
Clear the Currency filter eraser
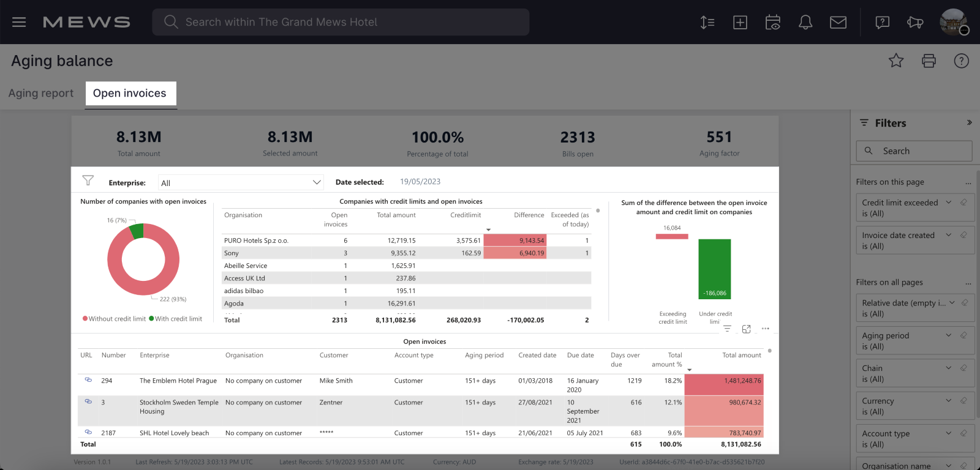[963, 401]
